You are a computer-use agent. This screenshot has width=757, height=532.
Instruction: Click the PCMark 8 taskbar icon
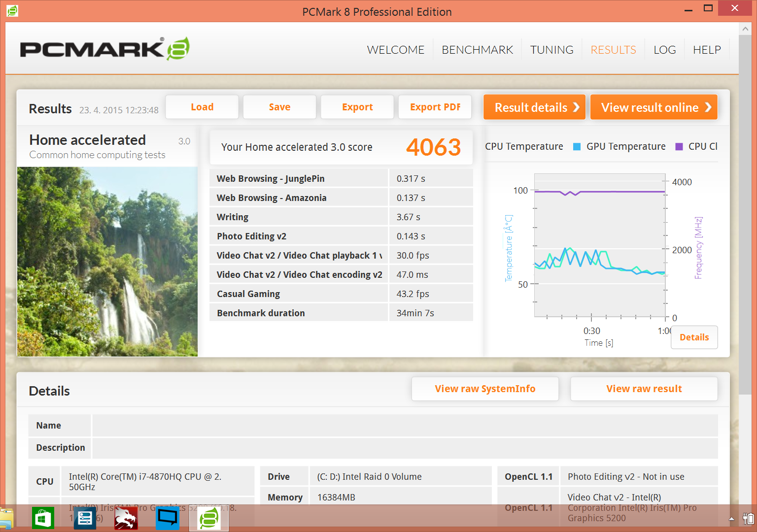[x=209, y=518]
